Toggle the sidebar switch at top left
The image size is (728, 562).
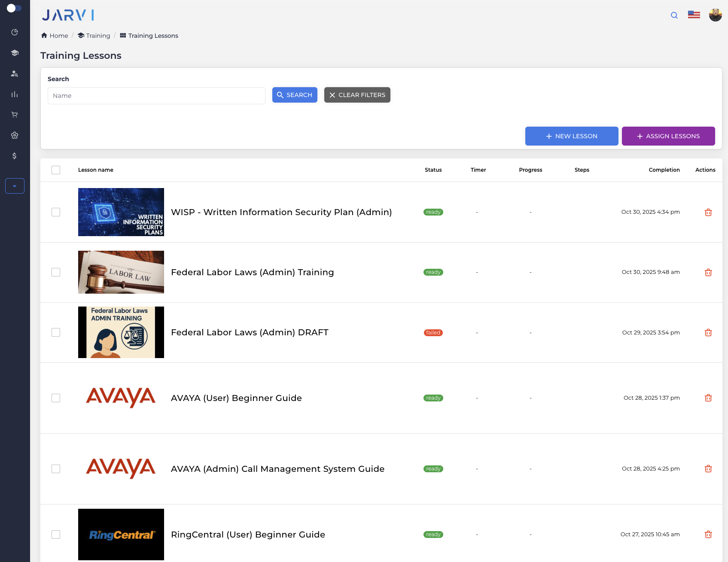coord(15,8)
